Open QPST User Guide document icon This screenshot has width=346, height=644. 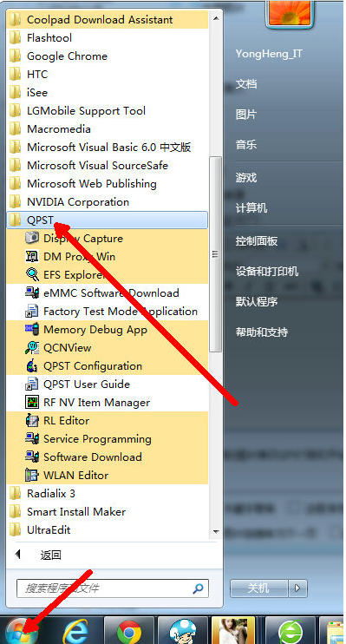click(x=31, y=384)
